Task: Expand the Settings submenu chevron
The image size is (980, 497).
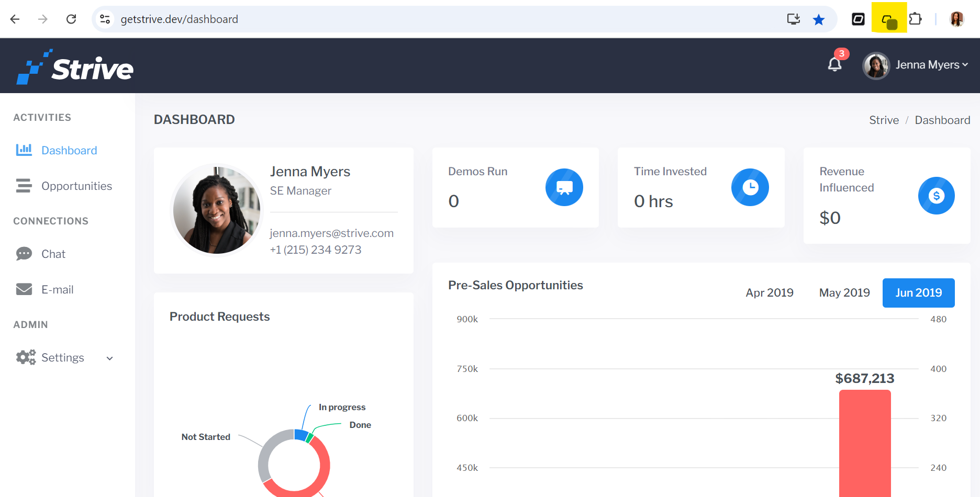Action: pos(110,358)
